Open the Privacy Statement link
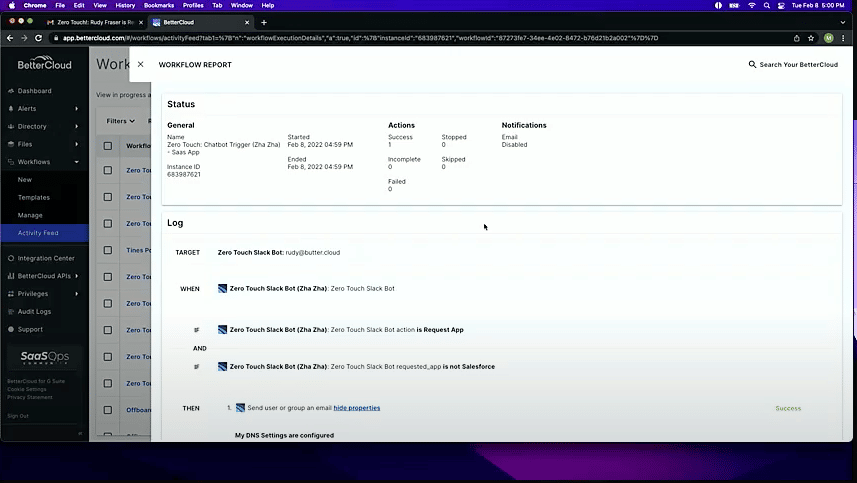The width and height of the screenshot is (857, 483). [30, 397]
